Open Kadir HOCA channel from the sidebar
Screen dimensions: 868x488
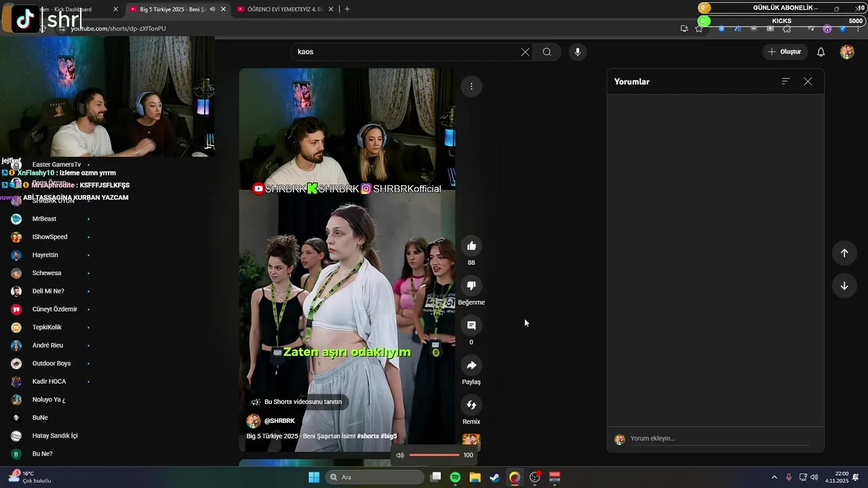(x=50, y=382)
